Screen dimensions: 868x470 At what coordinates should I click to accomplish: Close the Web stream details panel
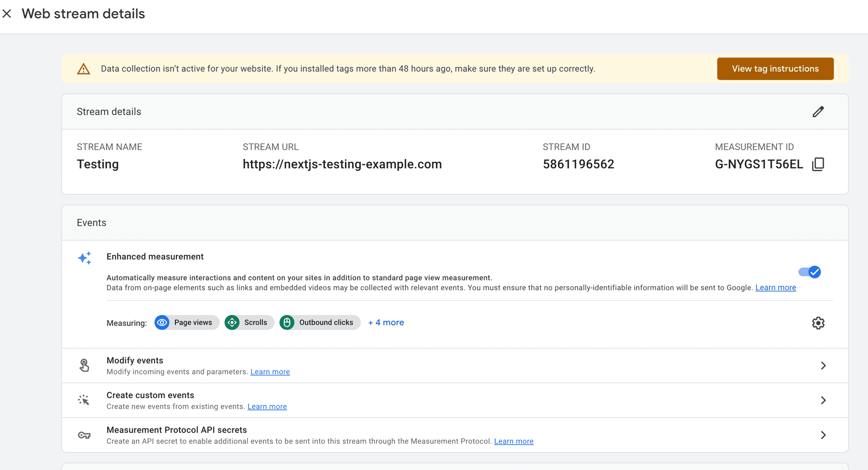click(x=7, y=14)
